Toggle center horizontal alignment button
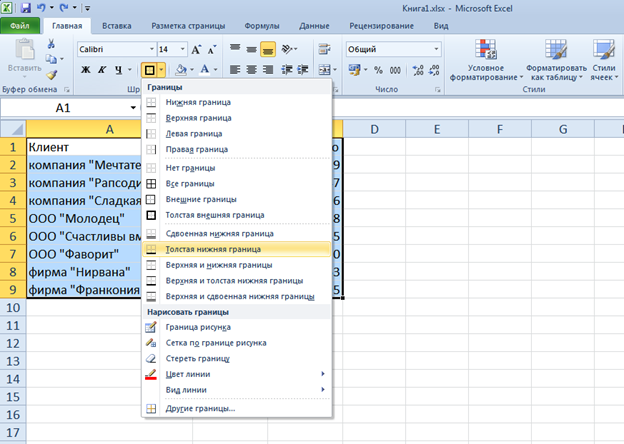 pos(249,69)
